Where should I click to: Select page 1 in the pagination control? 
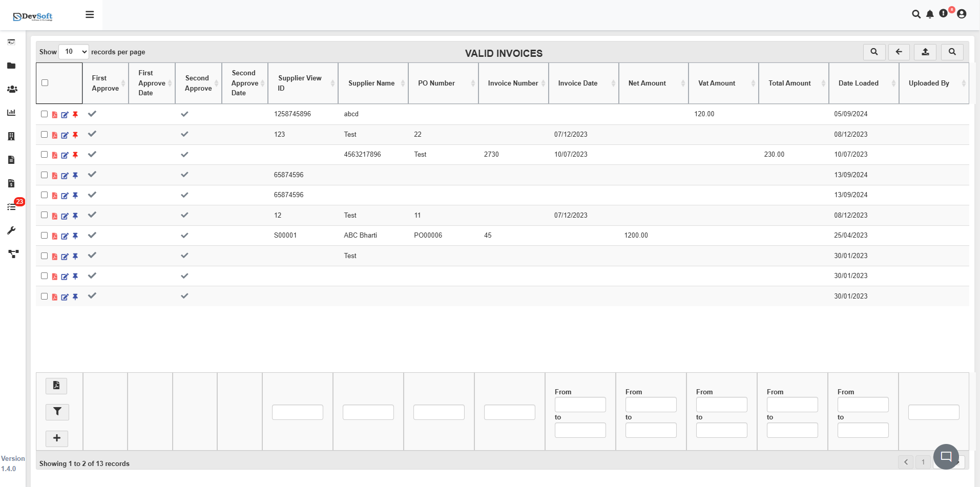point(923,461)
